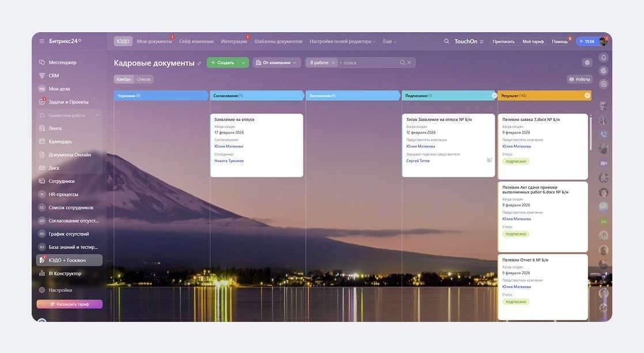Open Настройки gear in sidebar
This screenshot has width=644, height=353.
point(42,290)
